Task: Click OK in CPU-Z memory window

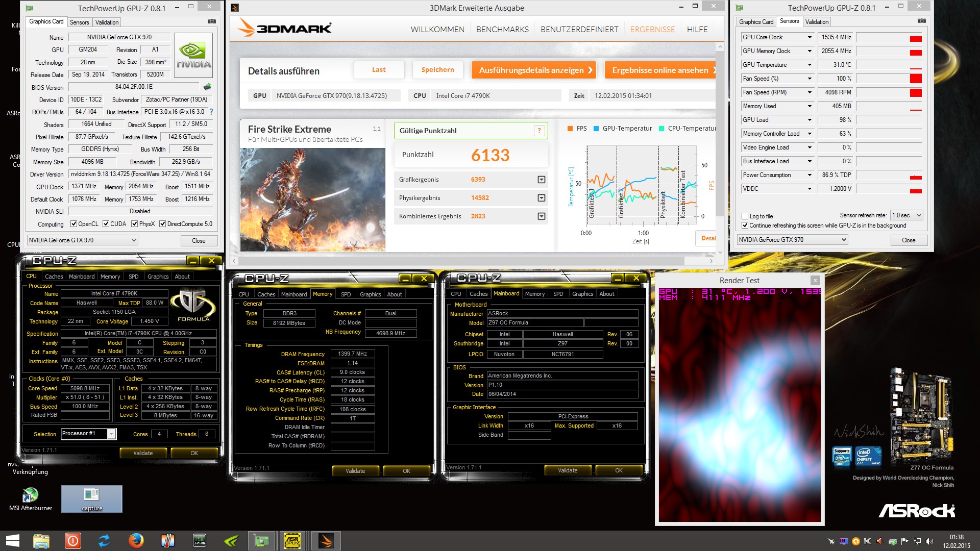Action: pyautogui.click(x=406, y=471)
